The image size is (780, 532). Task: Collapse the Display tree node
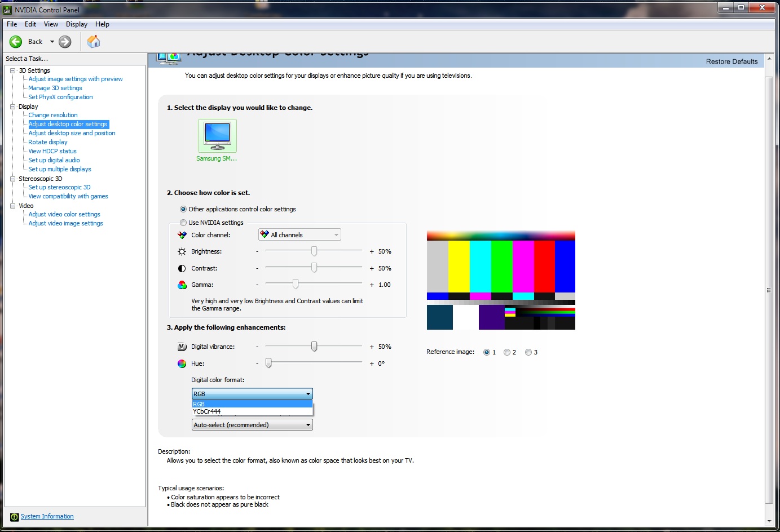pyautogui.click(x=12, y=107)
